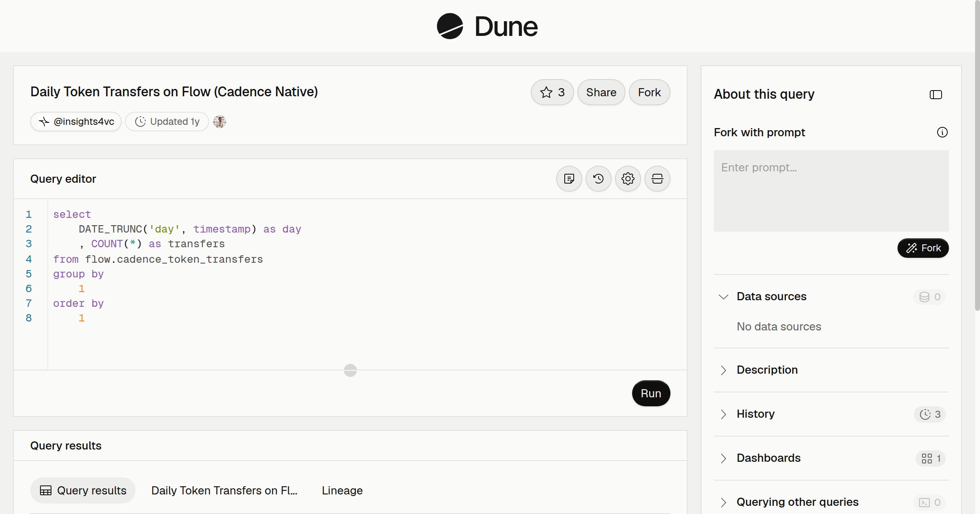Click the query title text
Viewport: 980px width, 514px height.
[x=174, y=92]
